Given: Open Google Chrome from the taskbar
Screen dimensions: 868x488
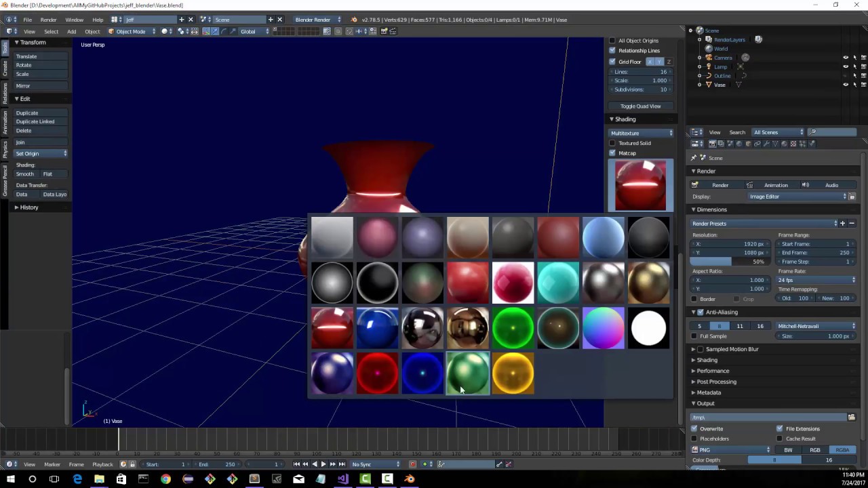Looking at the screenshot, I should [x=165, y=479].
